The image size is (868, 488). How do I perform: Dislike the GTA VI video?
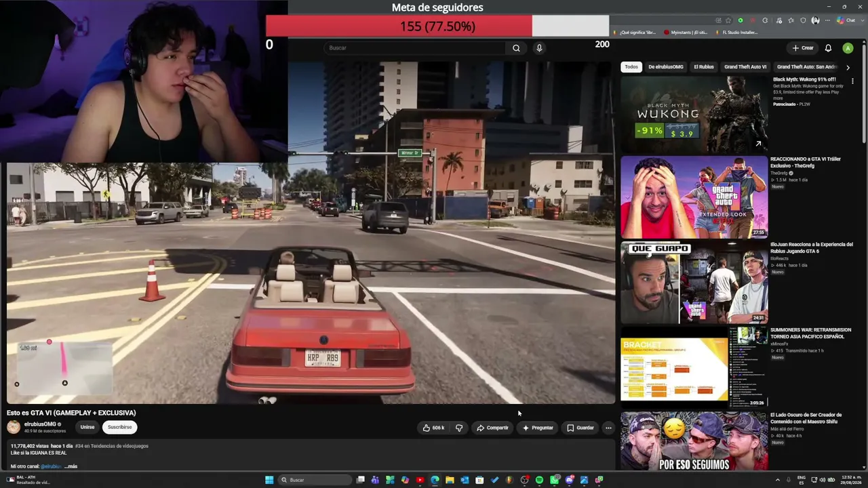tap(459, 428)
